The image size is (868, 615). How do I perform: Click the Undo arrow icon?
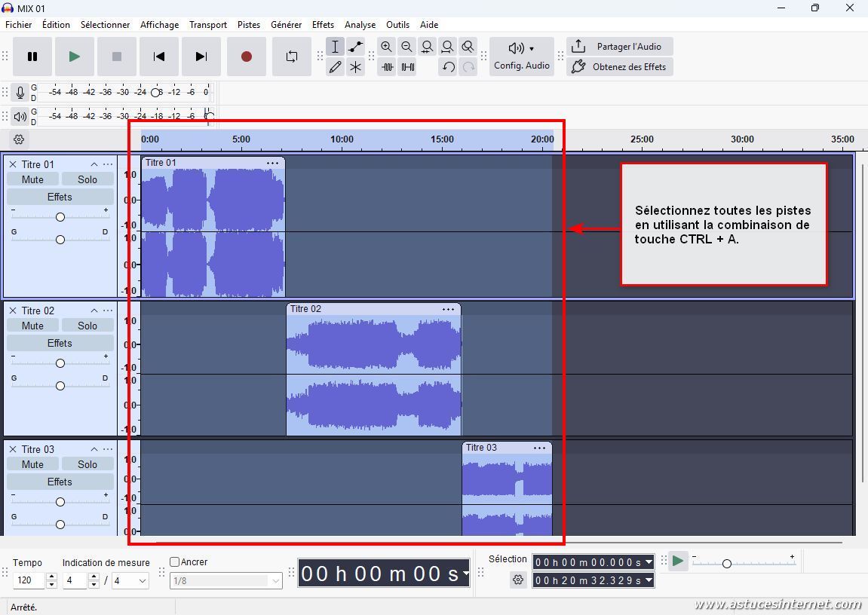[x=448, y=67]
